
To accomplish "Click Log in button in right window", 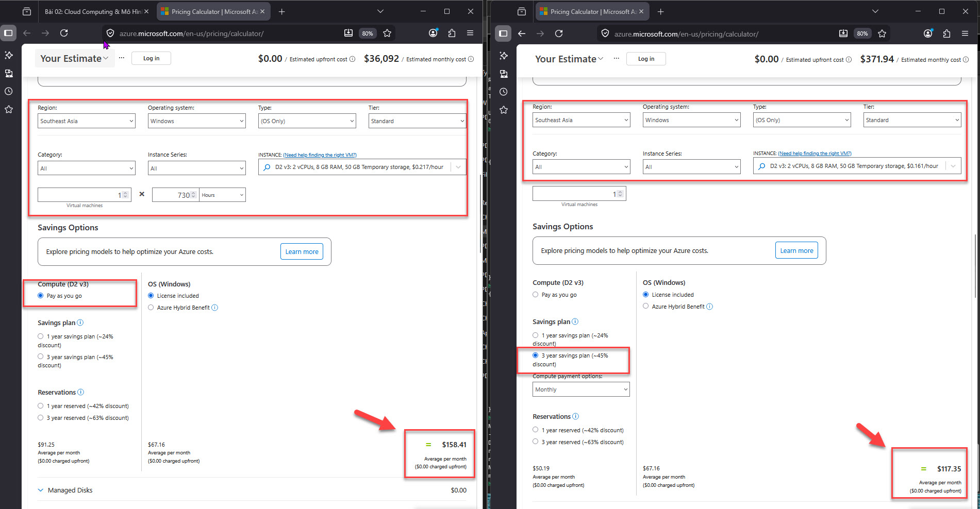I will (646, 59).
